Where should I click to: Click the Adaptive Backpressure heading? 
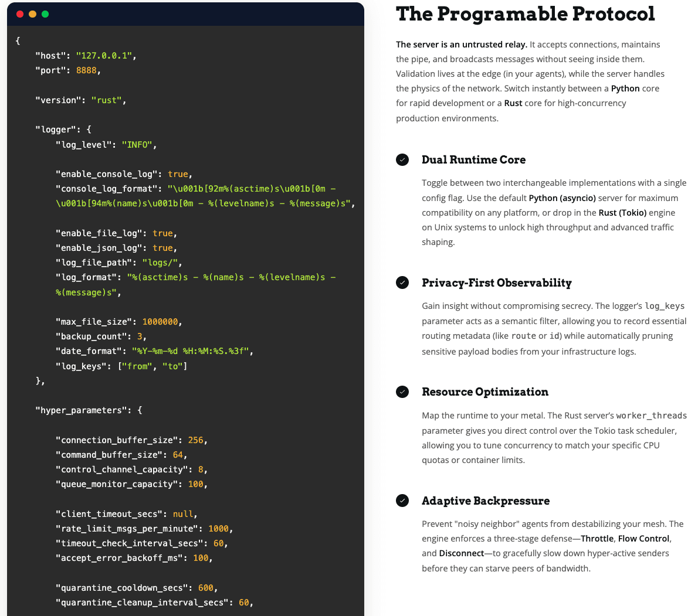pos(485,501)
